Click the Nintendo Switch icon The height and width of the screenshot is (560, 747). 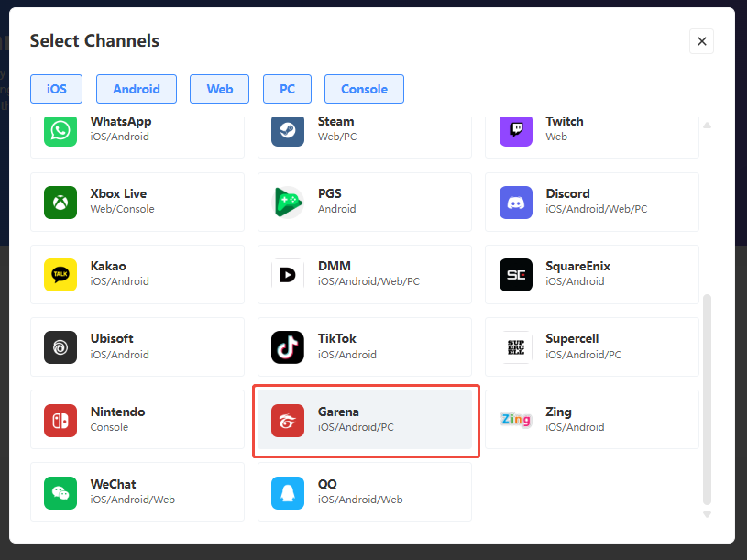coord(60,421)
